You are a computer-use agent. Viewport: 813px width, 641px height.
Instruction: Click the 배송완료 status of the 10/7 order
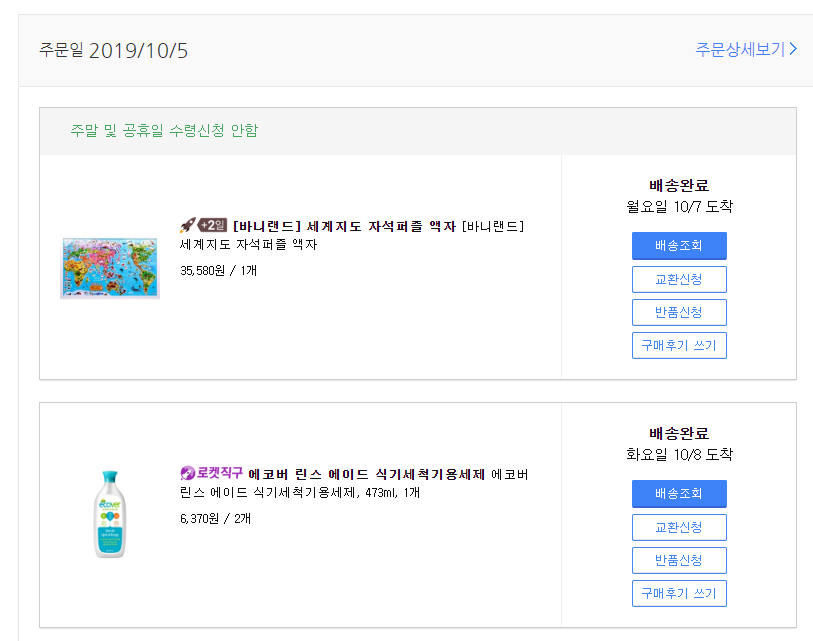pos(679,185)
